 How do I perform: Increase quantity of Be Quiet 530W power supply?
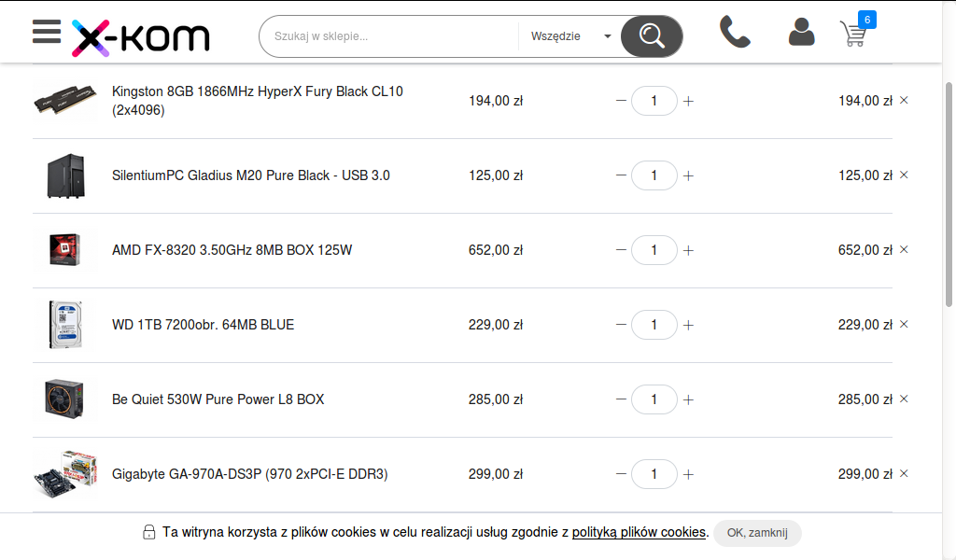(688, 399)
